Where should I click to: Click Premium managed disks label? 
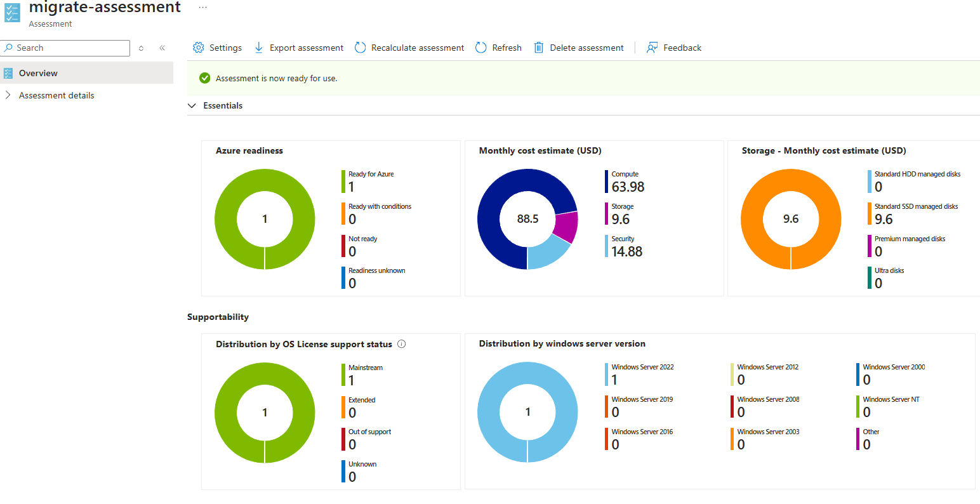[910, 239]
